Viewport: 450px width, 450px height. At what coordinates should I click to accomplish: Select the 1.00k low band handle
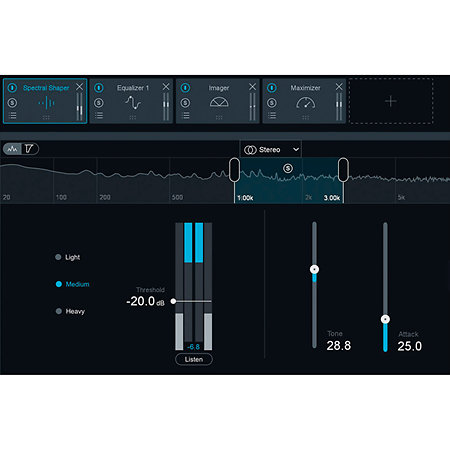click(x=234, y=170)
